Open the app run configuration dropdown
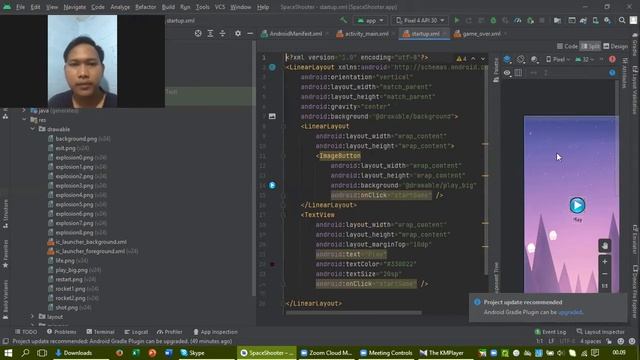The image size is (640, 360). click(x=370, y=20)
